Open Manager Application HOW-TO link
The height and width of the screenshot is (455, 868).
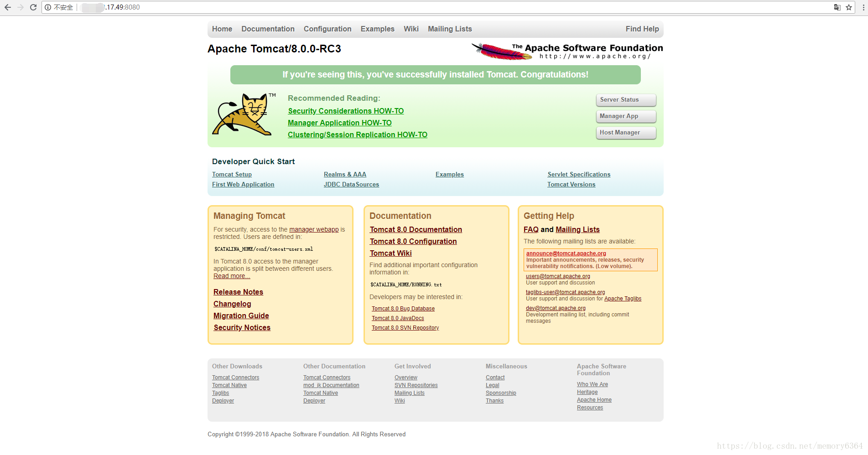click(x=340, y=123)
